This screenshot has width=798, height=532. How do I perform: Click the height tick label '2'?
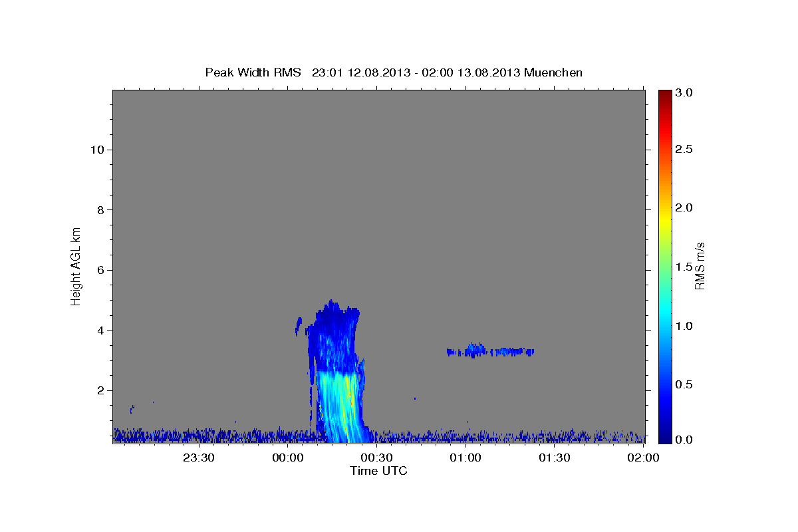coord(100,390)
